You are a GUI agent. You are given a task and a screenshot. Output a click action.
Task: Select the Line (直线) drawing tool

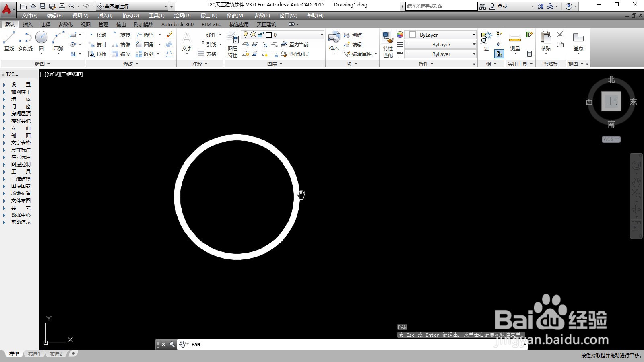9,41
